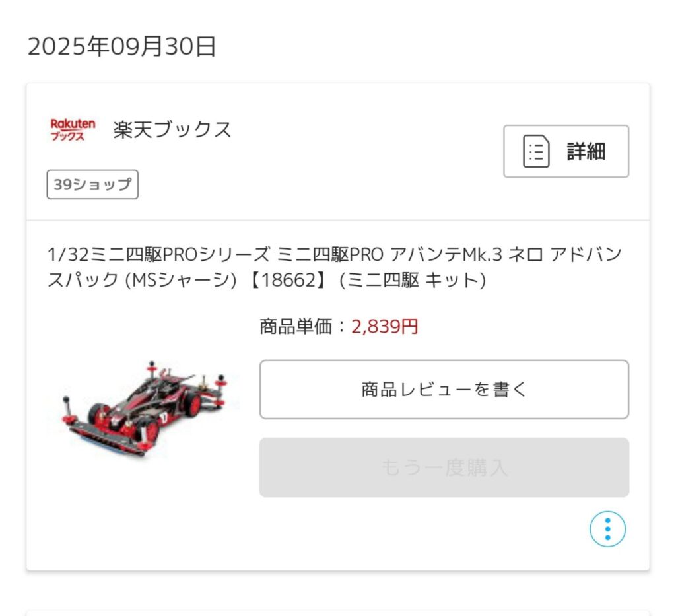676x616 pixels.
Task: Click the greyed-out もう一度購入 button
Action: coord(444,467)
